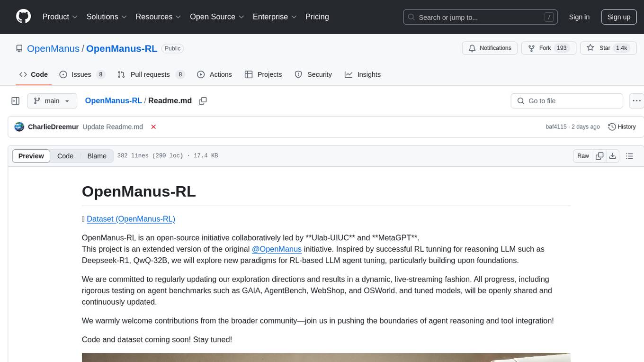The height and width of the screenshot is (362, 644).
Task: Open the Pull requests tab
Action: point(151,74)
